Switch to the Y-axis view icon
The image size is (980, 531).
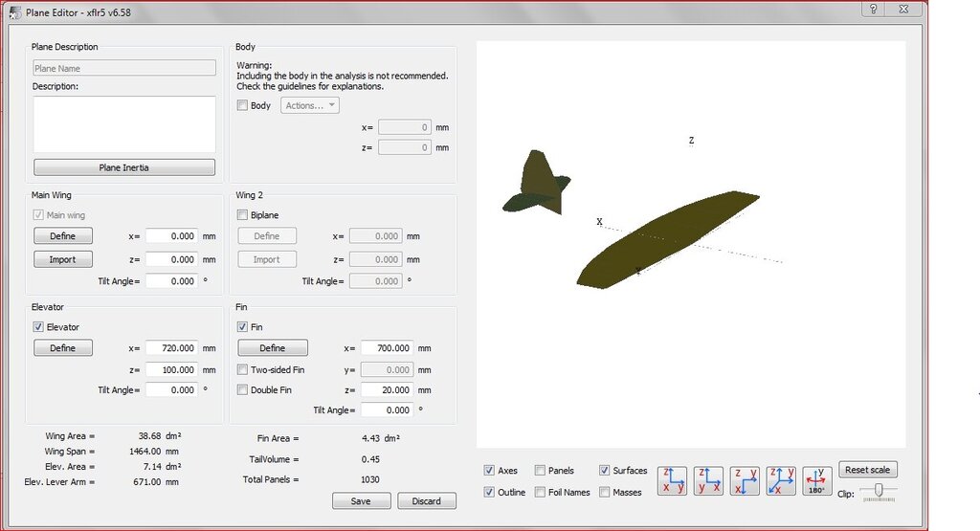point(709,480)
